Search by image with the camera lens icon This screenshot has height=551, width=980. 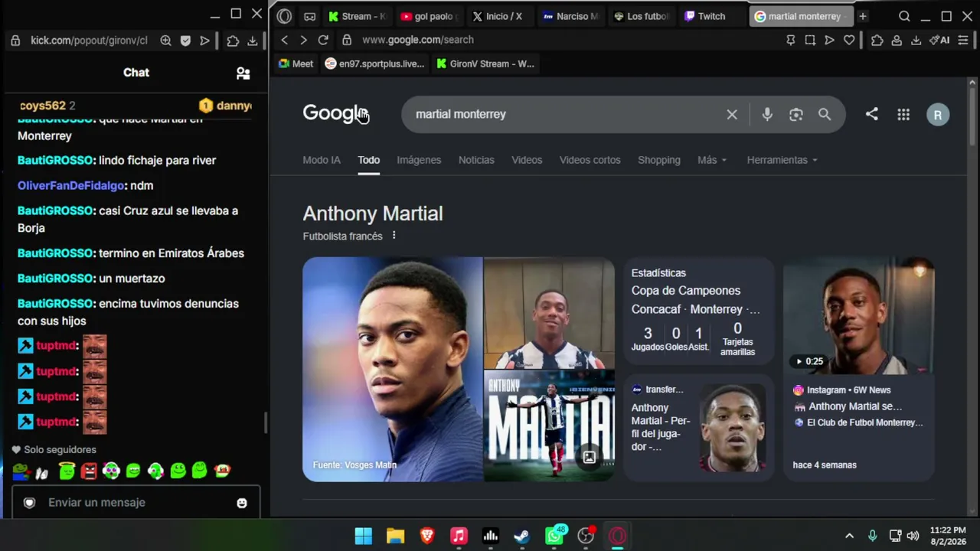click(796, 114)
